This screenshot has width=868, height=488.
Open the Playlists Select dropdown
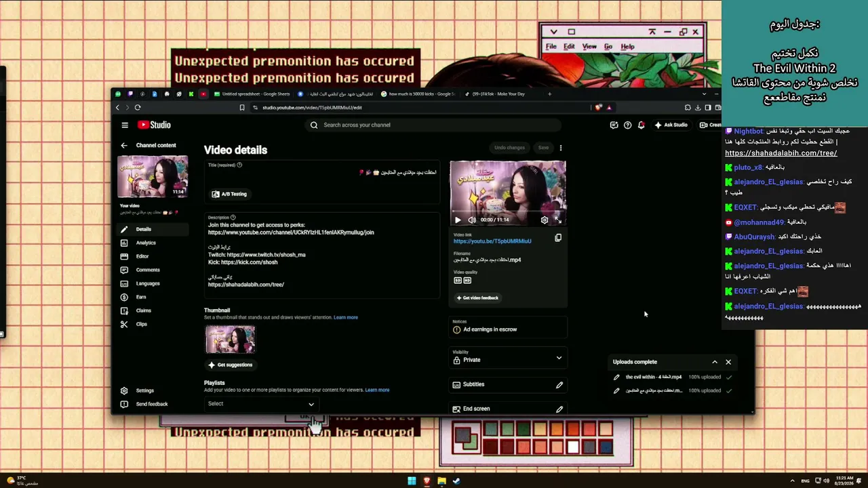(261, 404)
